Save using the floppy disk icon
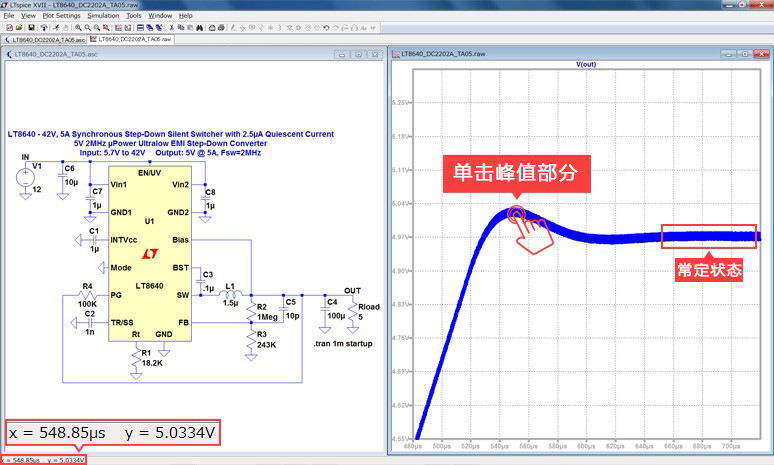774x465 pixels. 30,28
